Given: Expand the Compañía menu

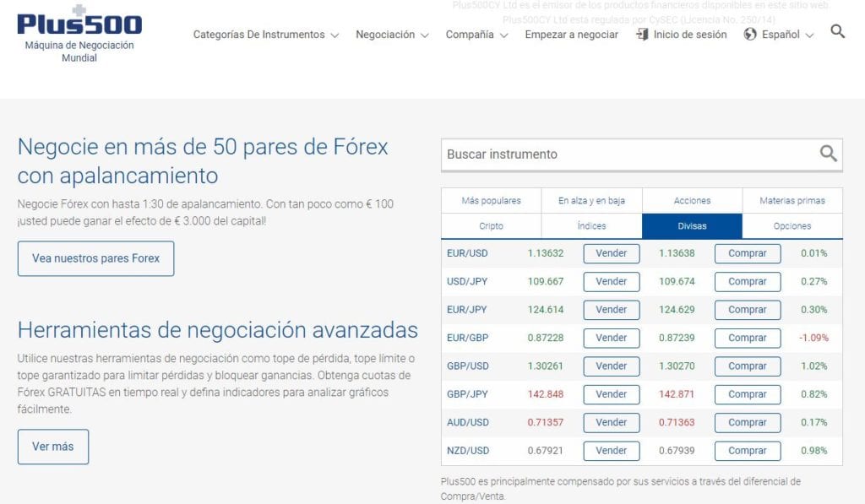Looking at the screenshot, I should [x=476, y=34].
